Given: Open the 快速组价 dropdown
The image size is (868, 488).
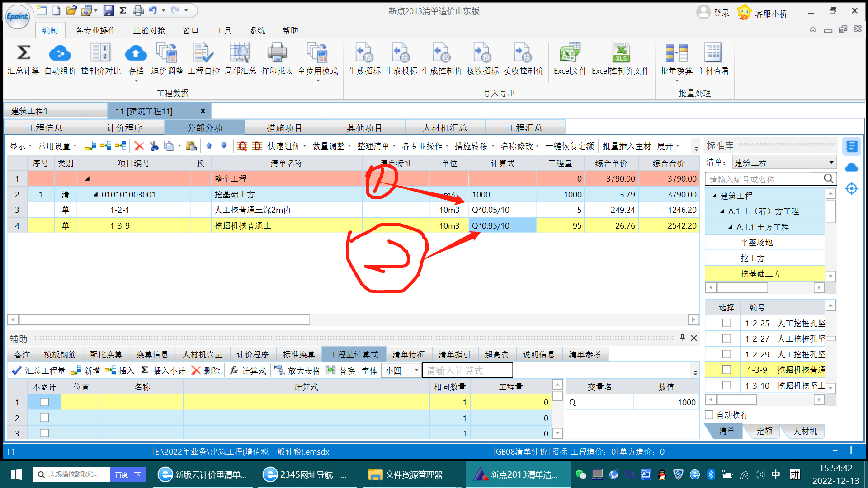Looking at the screenshot, I should pyautogui.click(x=287, y=146).
